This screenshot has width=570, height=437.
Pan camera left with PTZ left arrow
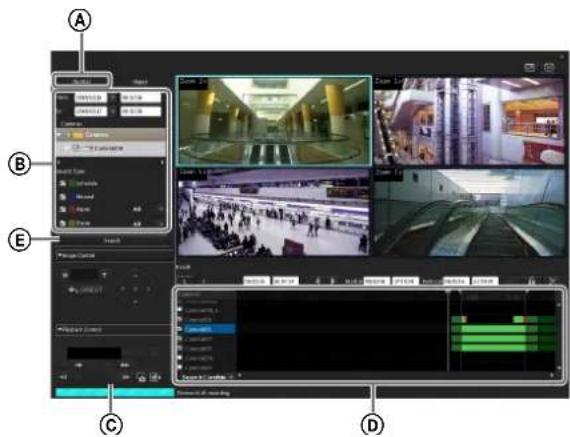[x=123, y=289]
